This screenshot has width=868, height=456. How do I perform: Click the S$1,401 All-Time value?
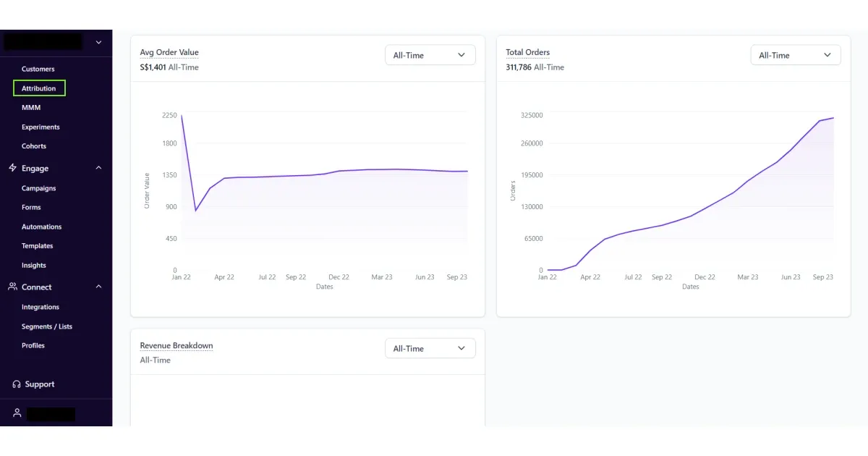coord(169,67)
